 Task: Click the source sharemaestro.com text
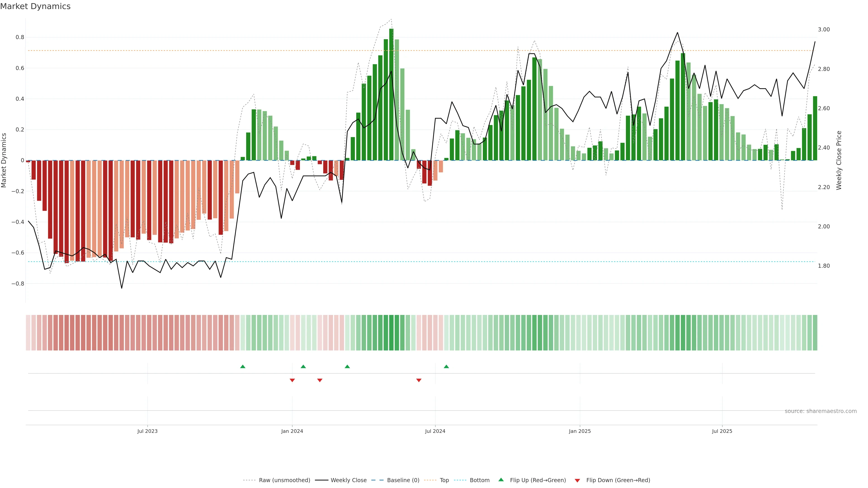click(x=821, y=411)
